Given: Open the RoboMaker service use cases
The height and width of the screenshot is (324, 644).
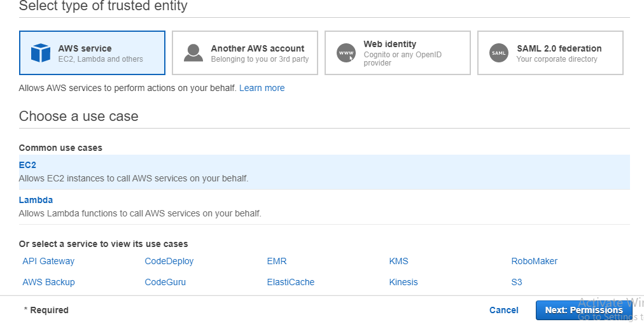Looking at the screenshot, I should point(535,261).
